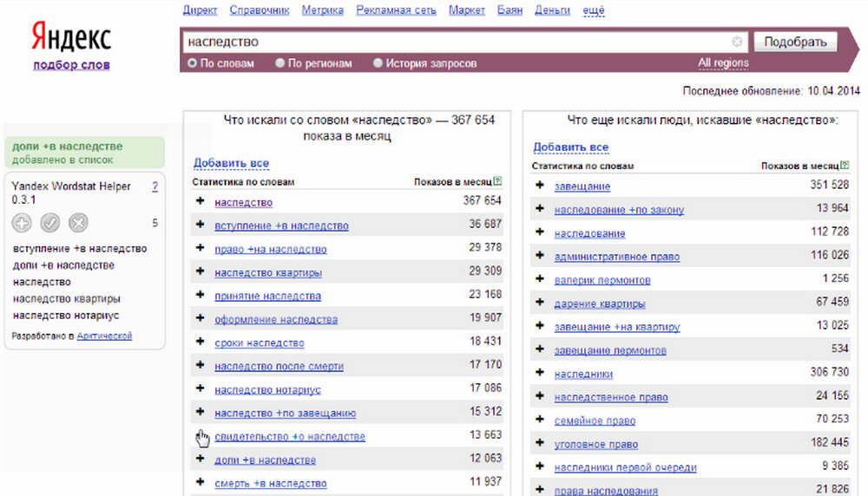The height and width of the screenshot is (496, 868).
Task: Add 'завещание' via plus icon
Action: (x=540, y=186)
